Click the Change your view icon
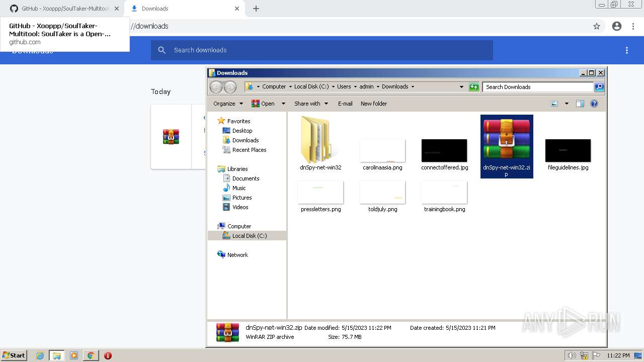The image size is (644, 362). tap(554, 104)
